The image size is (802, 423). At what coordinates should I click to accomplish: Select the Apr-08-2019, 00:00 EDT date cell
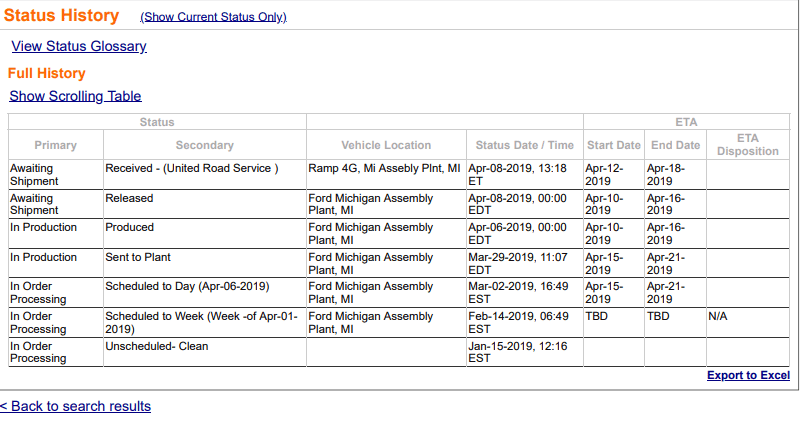pos(525,204)
